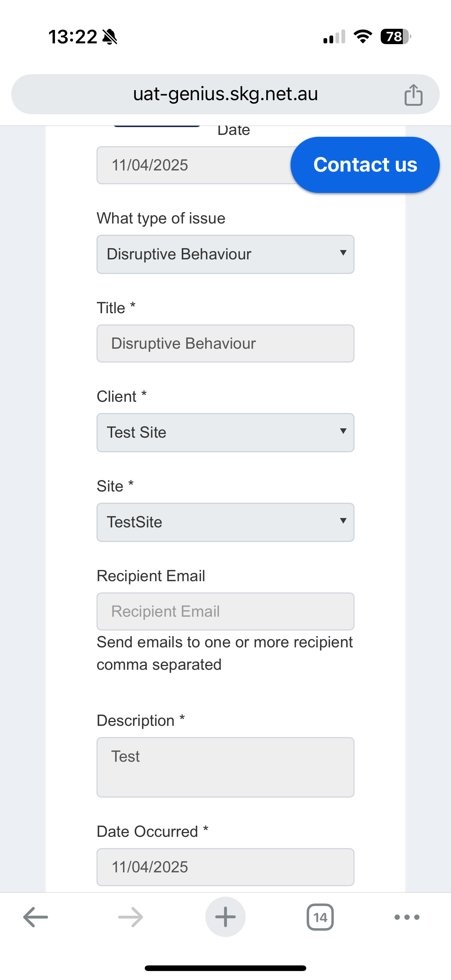
Task: Tap the browser forward arrow
Action: tap(131, 917)
